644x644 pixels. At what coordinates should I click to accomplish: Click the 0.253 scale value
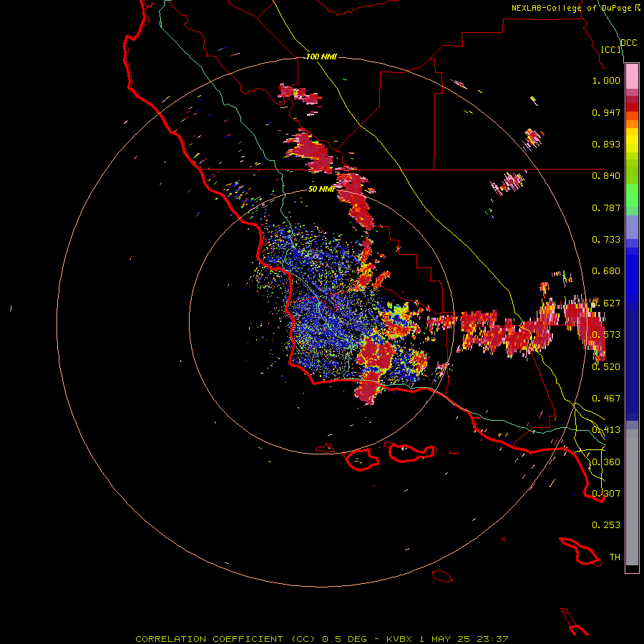606,525
